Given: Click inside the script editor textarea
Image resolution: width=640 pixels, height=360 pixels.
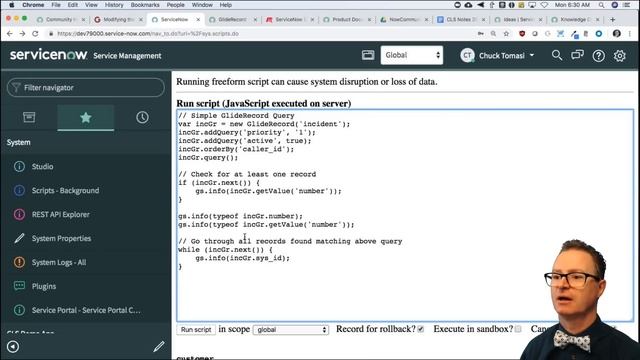Looking at the screenshot, I should click(405, 215).
